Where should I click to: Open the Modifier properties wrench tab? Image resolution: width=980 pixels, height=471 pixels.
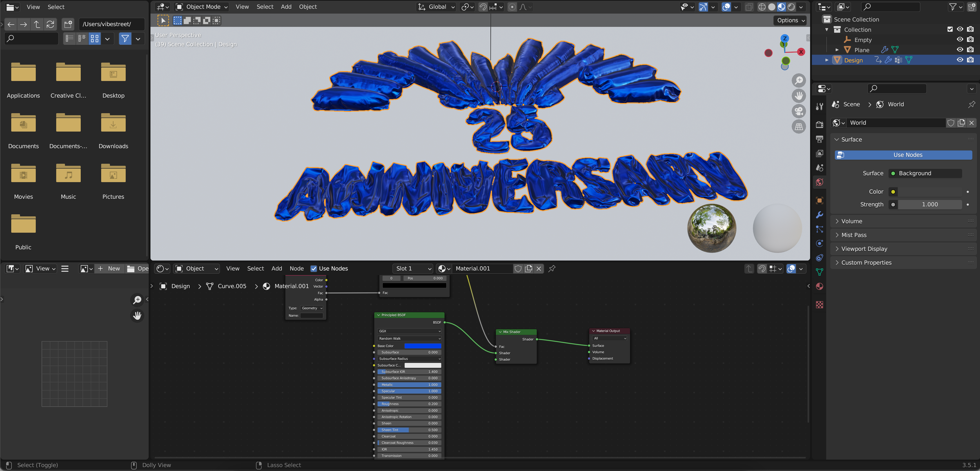pyautogui.click(x=819, y=215)
